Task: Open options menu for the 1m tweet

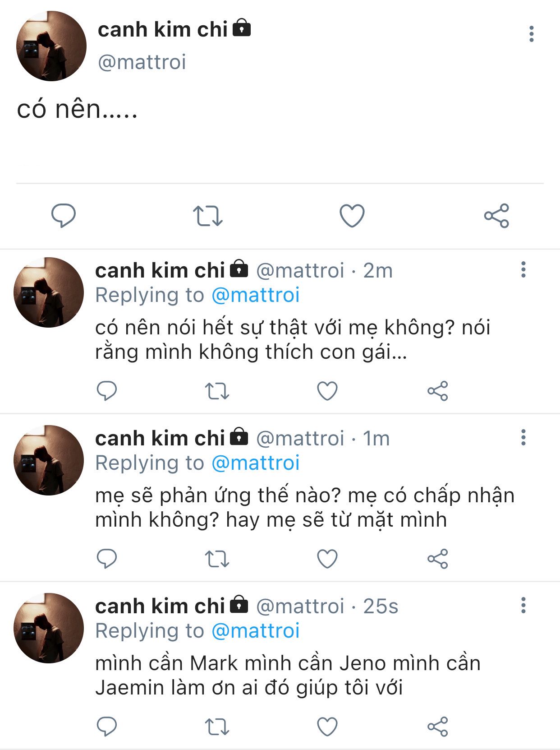Action: pos(523,437)
